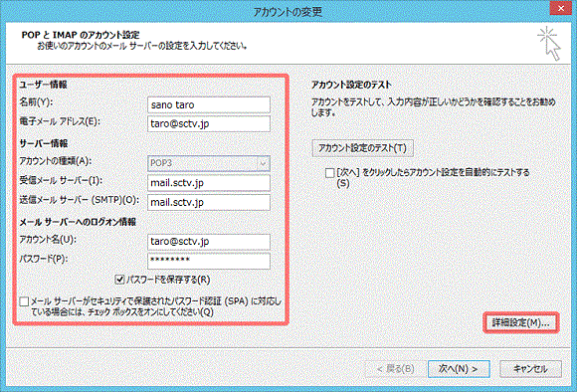This screenshot has height=392, width=577.
Task: Click the ユーザー情報 section heading
Action: coord(43,85)
